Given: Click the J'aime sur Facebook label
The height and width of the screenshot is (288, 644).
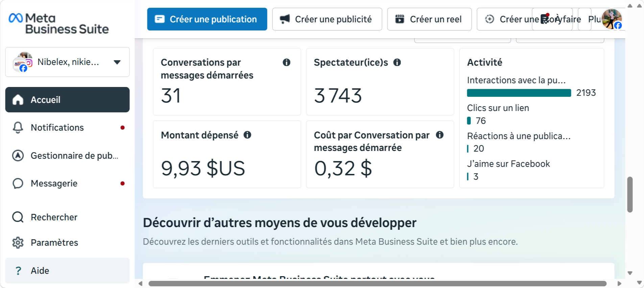Looking at the screenshot, I should tap(508, 164).
